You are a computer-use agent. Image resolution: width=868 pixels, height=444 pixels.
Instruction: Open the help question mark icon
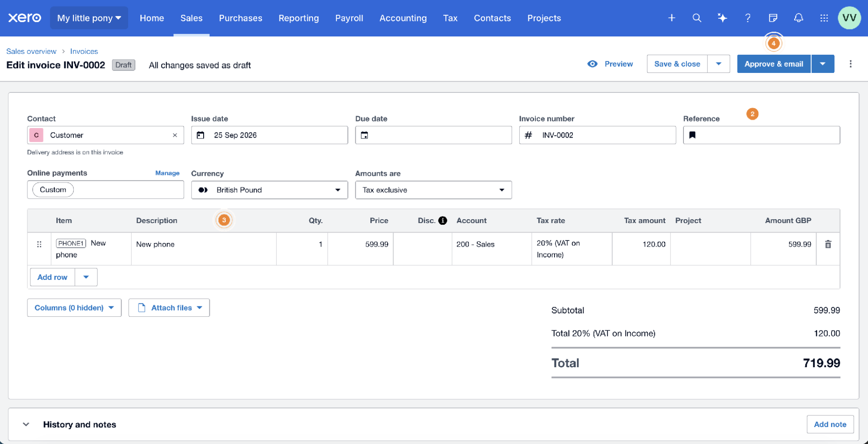coord(747,18)
